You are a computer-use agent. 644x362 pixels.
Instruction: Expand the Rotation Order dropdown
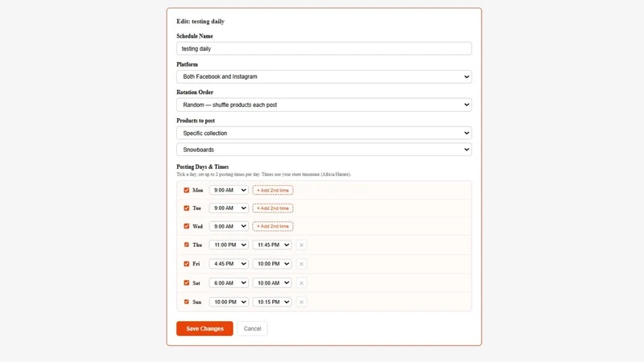[x=324, y=105]
